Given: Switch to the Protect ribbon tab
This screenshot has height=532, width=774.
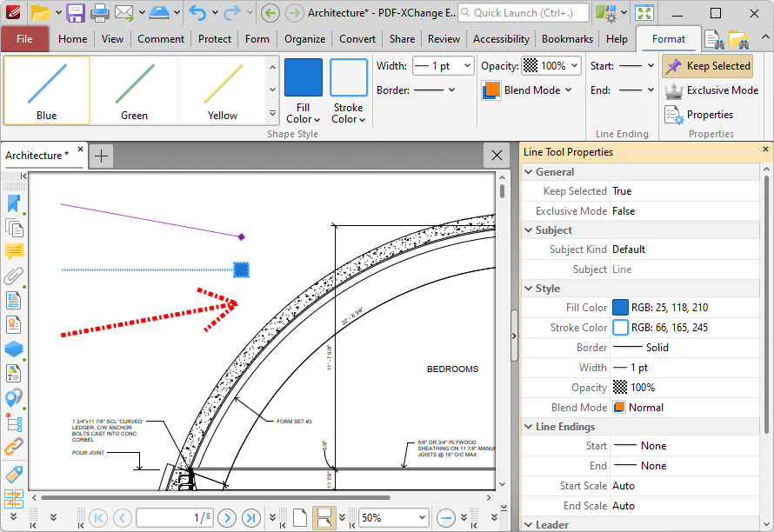Looking at the screenshot, I should point(214,39).
